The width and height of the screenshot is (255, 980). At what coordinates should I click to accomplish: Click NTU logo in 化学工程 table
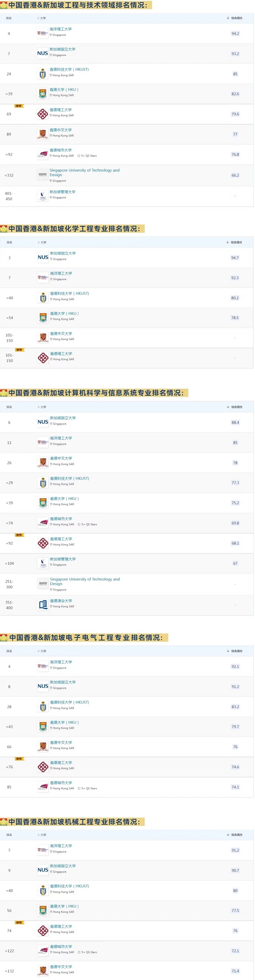43,278
